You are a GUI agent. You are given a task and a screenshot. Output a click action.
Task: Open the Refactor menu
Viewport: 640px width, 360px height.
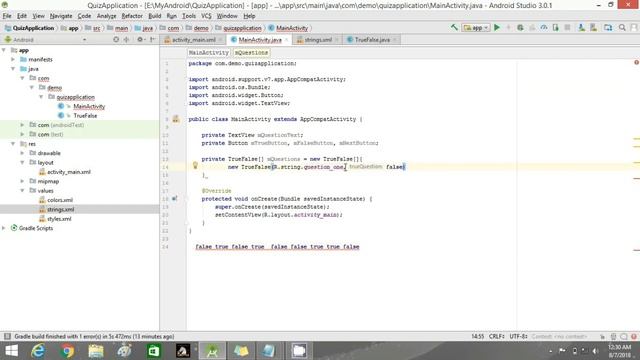(132, 16)
